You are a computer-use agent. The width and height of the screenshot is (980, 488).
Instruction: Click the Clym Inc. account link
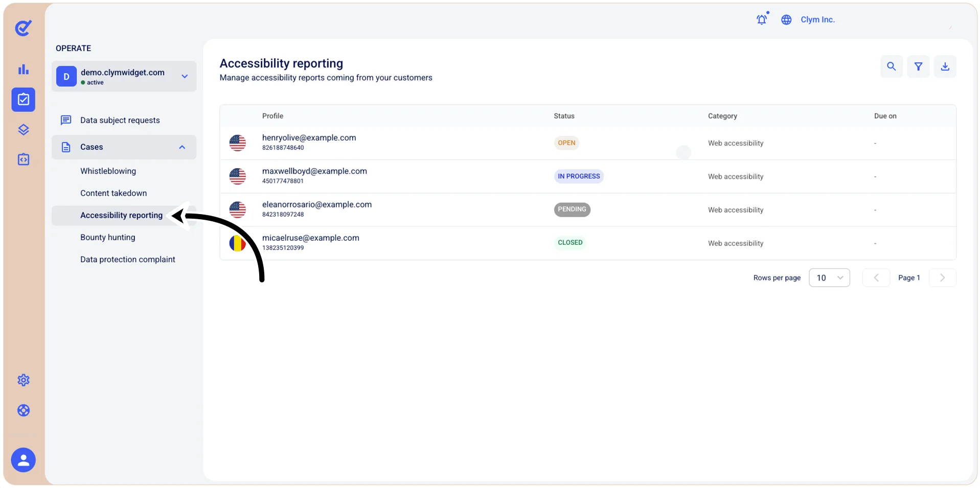(x=817, y=19)
